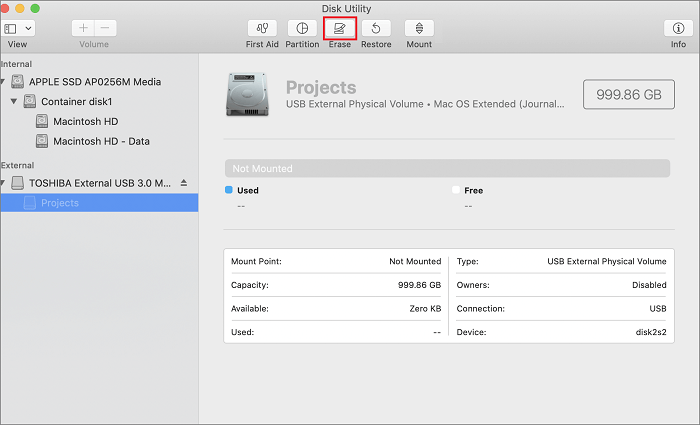Screen dimensions: 700x425
Task: Click the Not Mounted usage bar
Action: click(x=447, y=169)
